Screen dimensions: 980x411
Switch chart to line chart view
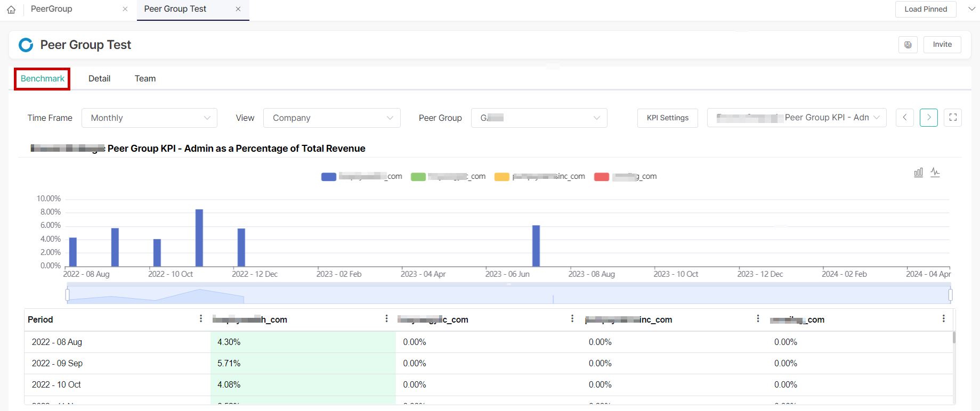pos(935,172)
